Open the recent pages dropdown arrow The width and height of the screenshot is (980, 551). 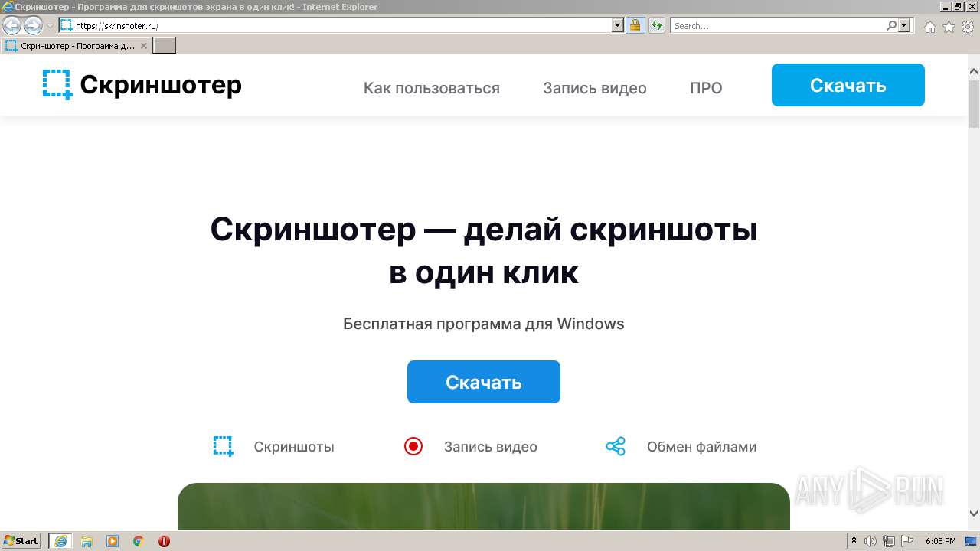pyautogui.click(x=50, y=26)
